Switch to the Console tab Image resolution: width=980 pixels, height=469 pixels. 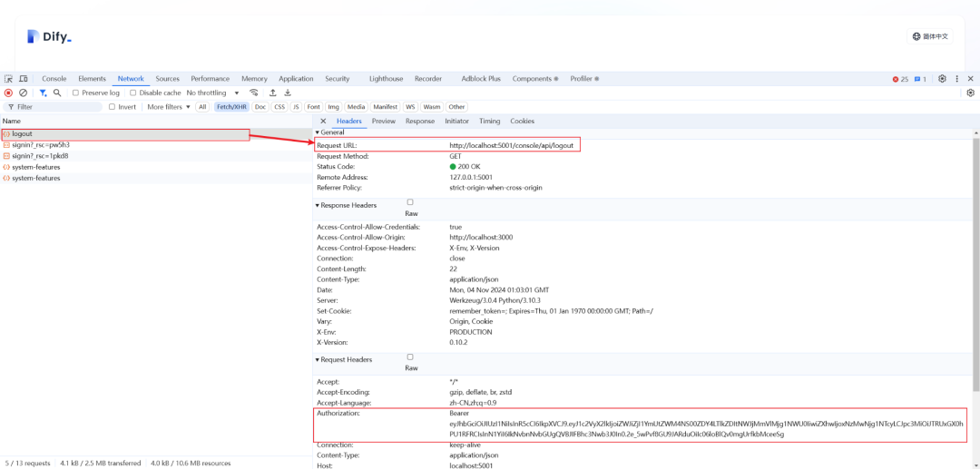54,79
